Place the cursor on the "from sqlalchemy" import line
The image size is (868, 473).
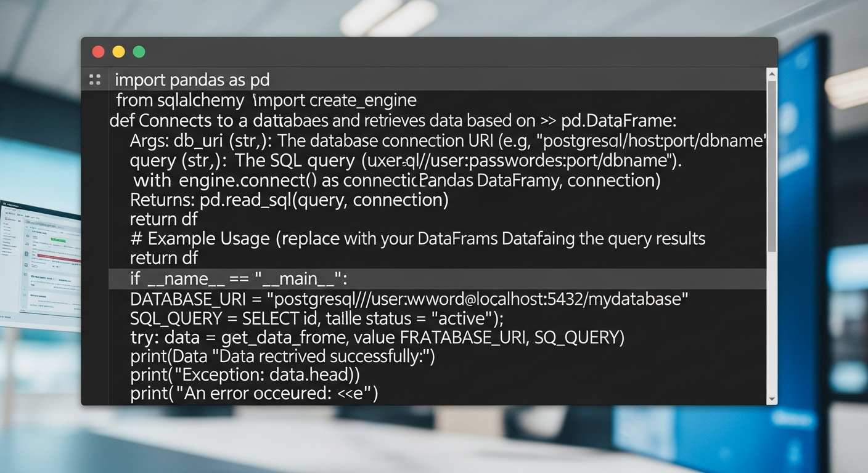click(x=266, y=100)
